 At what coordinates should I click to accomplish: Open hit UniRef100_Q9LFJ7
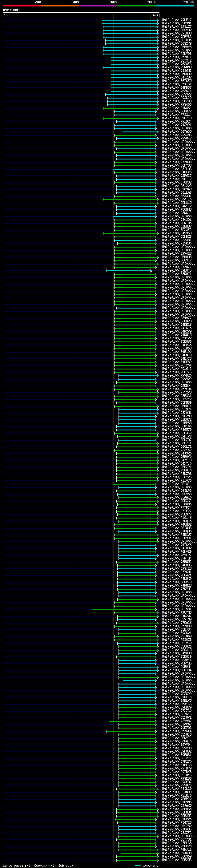click(176, 20)
